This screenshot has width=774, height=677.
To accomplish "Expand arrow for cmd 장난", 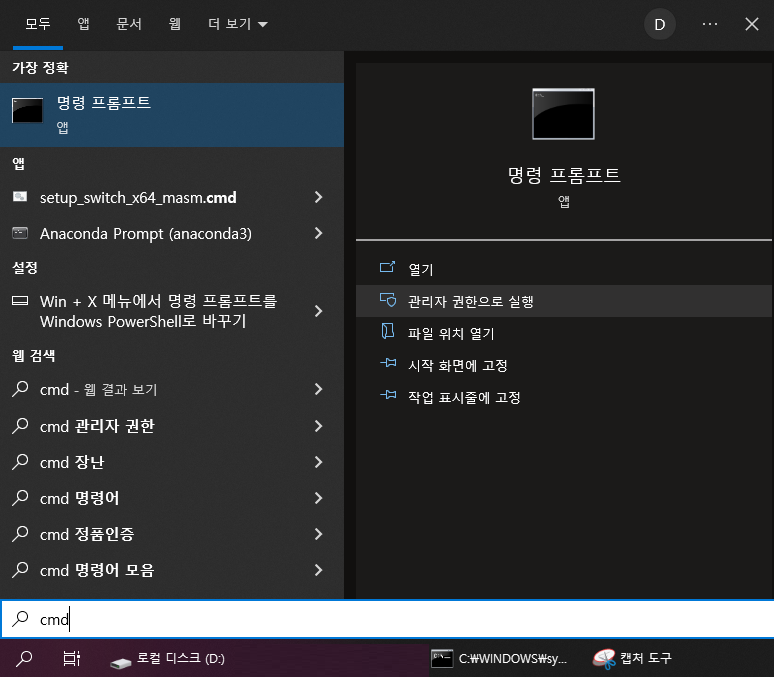I will 318,462.
